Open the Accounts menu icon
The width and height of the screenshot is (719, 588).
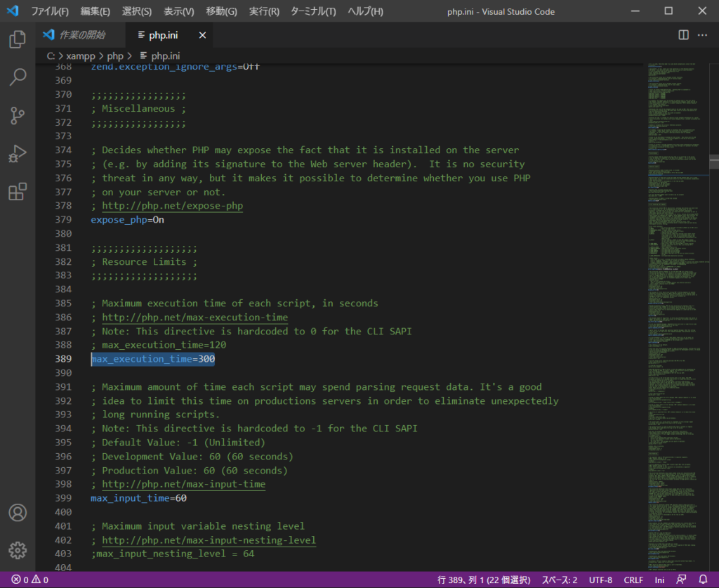coord(18,512)
